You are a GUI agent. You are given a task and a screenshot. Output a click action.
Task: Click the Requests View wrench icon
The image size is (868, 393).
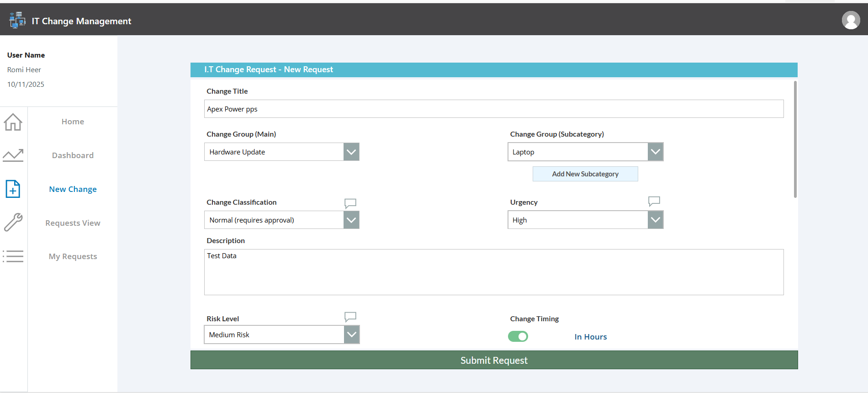(x=13, y=223)
